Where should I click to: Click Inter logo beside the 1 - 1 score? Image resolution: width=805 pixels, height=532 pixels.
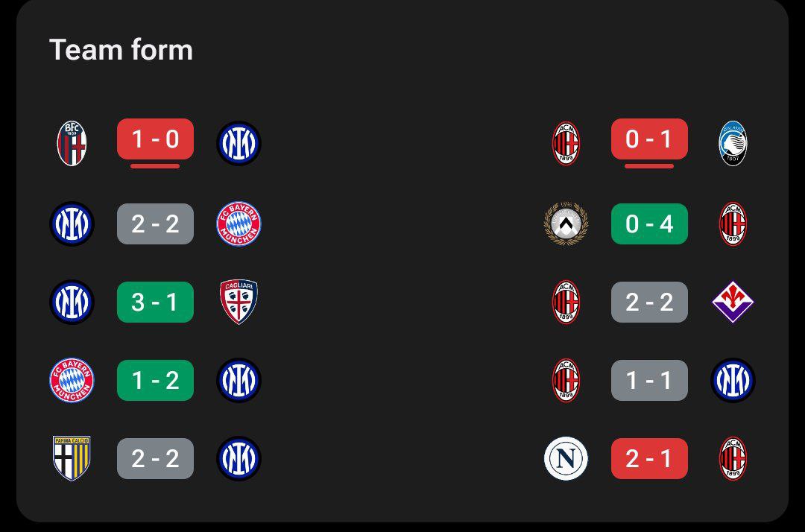[733, 380]
